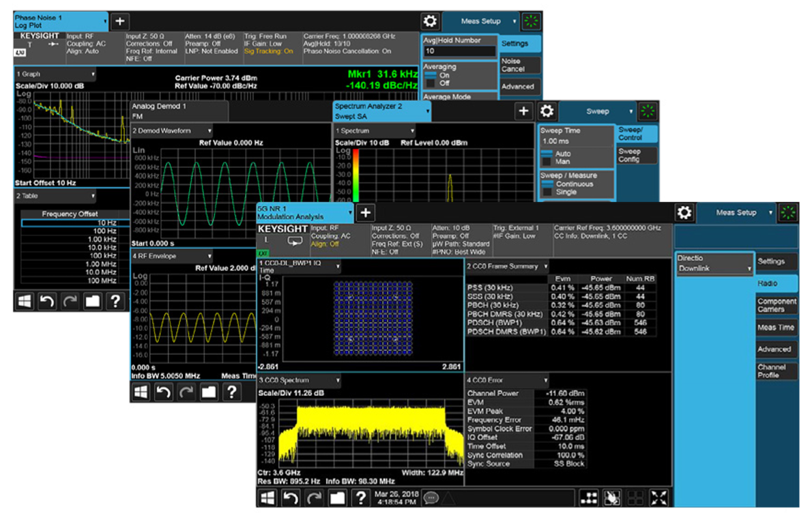The height and width of the screenshot is (514, 812).
Task: Open help question mark in 5G NR window
Action: pos(360,498)
